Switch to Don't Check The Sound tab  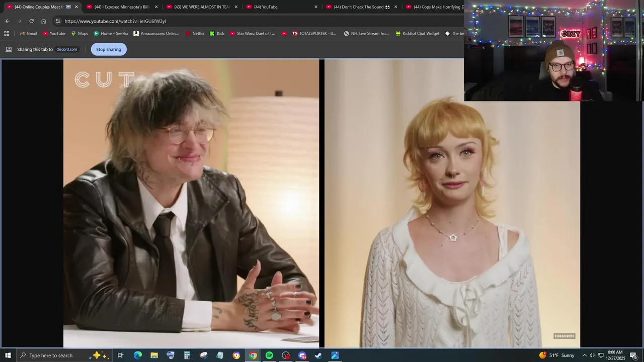tap(362, 7)
